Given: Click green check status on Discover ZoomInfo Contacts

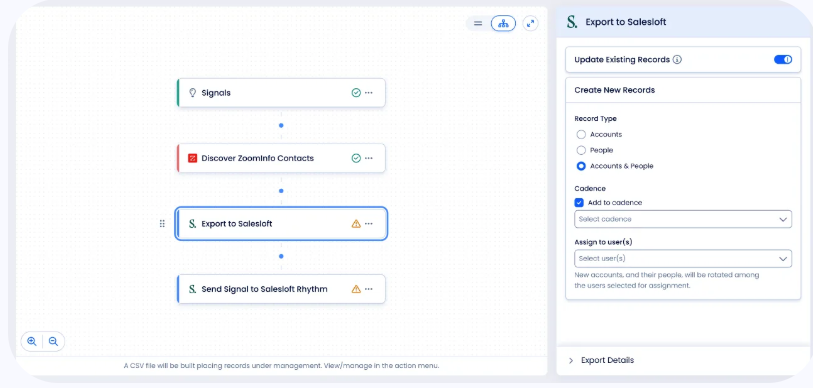Looking at the screenshot, I should 356,158.
